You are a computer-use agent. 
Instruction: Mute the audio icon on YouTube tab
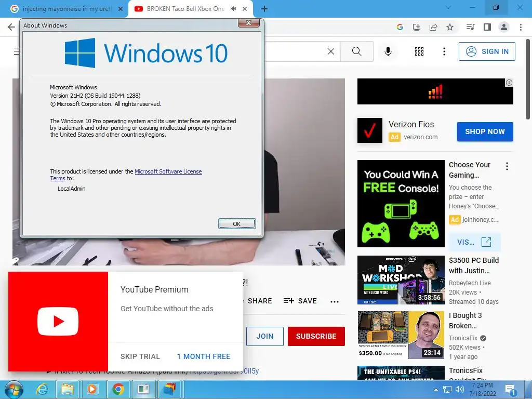tap(233, 9)
